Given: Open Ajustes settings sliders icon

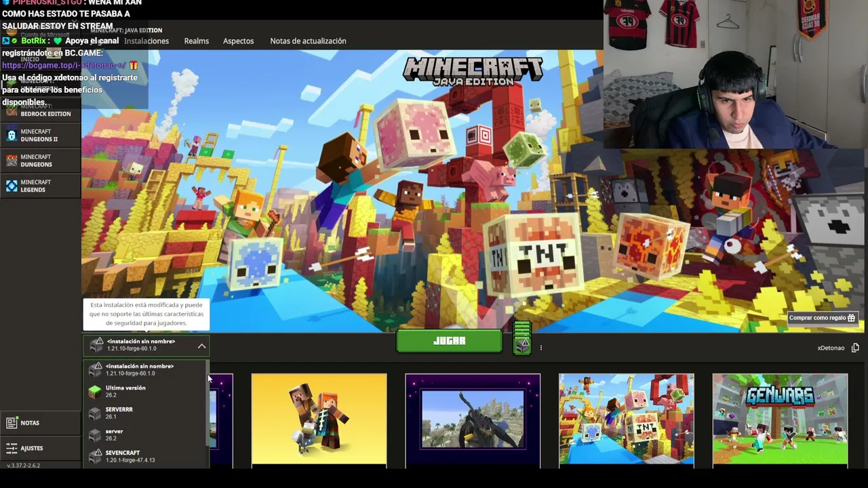Looking at the screenshot, I should [12, 448].
